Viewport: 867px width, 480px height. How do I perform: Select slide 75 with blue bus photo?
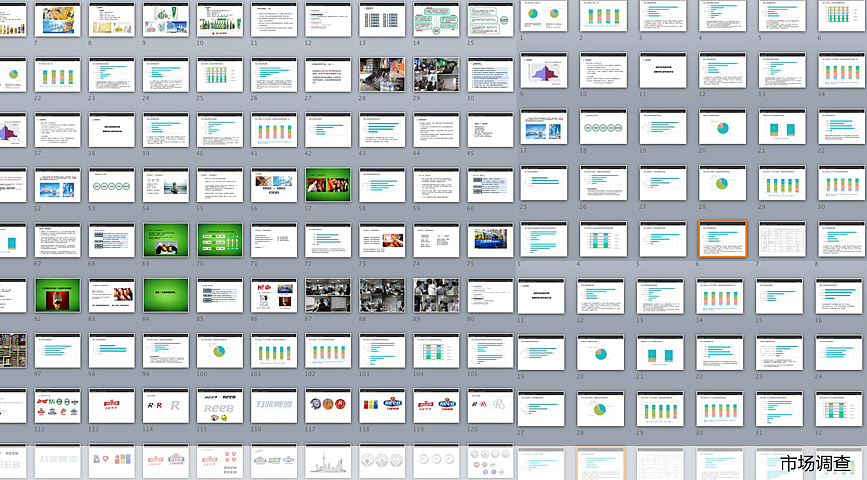490,241
